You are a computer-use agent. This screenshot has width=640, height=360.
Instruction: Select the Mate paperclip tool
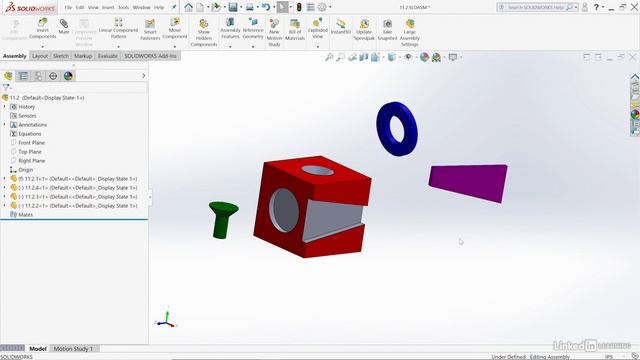64,26
